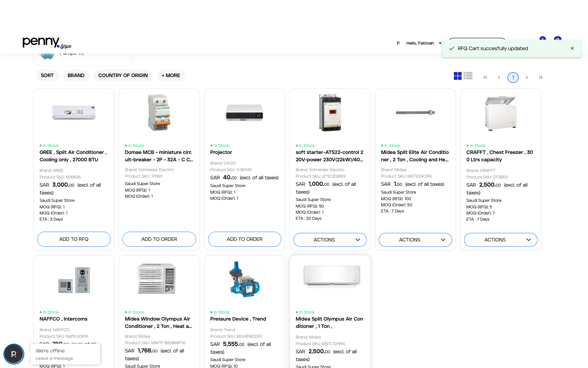Expand the Hello, Fatimah account menu

click(x=424, y=43)
